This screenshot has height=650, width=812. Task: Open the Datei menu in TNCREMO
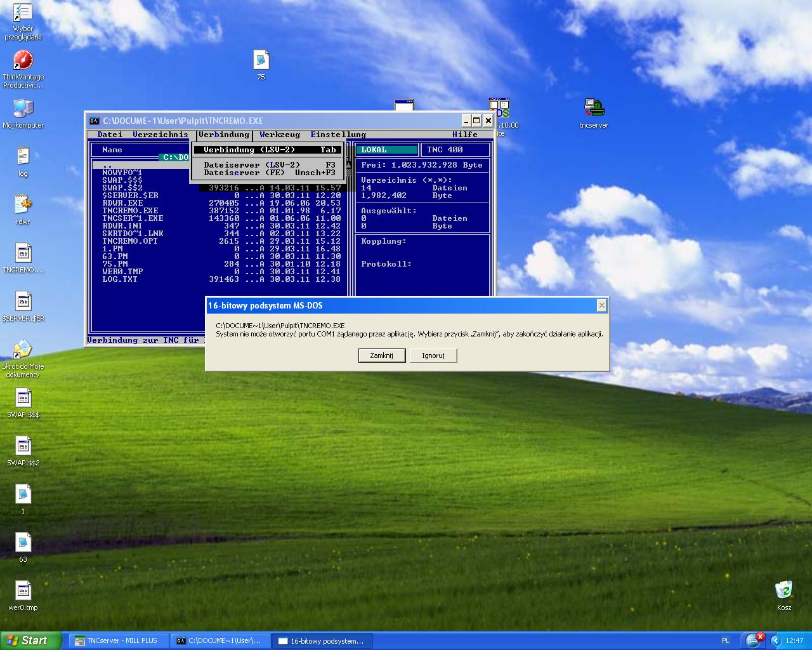pos(110,135)
